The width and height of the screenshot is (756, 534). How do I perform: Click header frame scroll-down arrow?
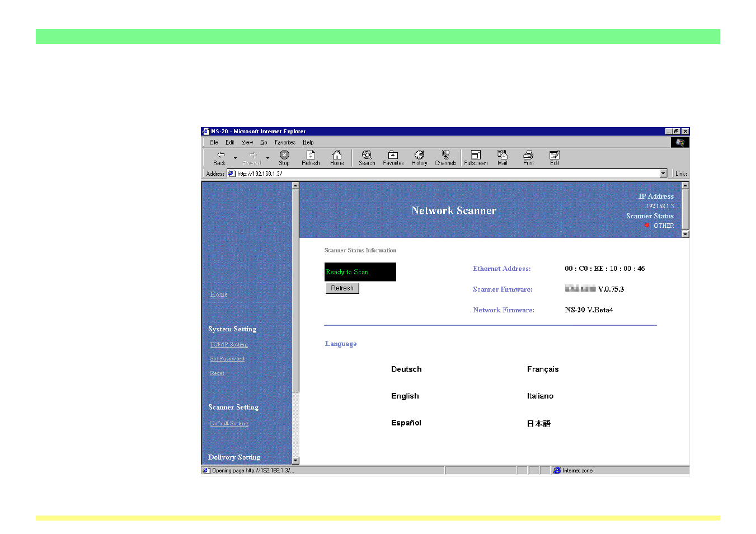(x=685, y=234)
